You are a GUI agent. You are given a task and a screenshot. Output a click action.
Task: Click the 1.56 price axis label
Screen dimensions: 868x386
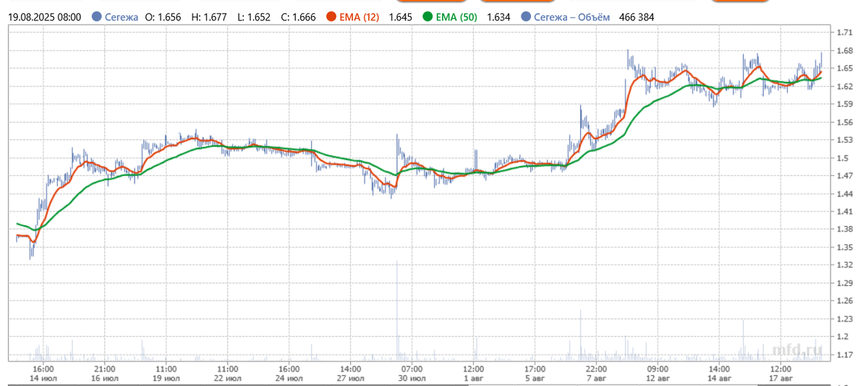843,122
